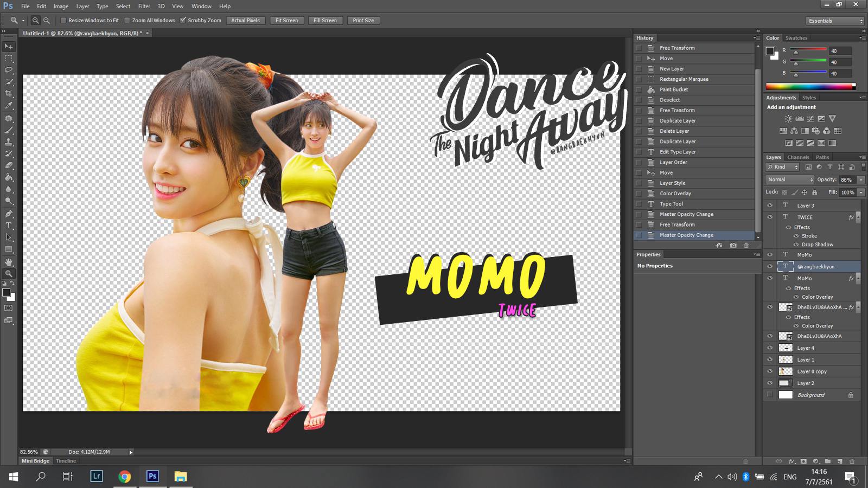Toggle visibility of Layer 4
Viewport: 868px width, 488px height.
coord(770,348)
